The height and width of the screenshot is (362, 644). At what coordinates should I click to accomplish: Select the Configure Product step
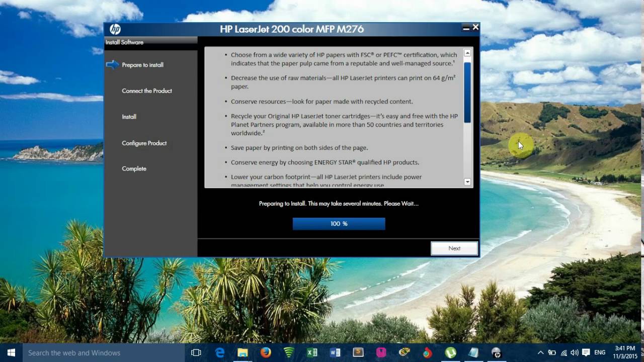click(x=144, y=143)
